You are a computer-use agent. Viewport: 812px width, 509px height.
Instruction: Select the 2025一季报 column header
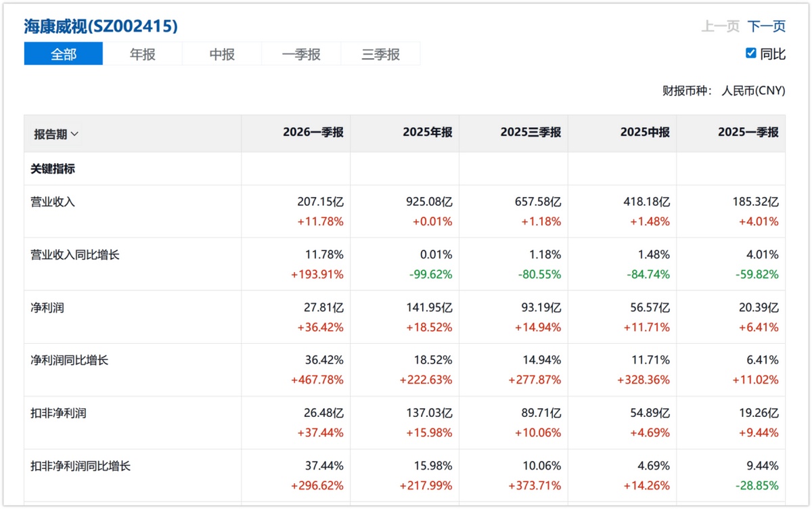[748, 133]
